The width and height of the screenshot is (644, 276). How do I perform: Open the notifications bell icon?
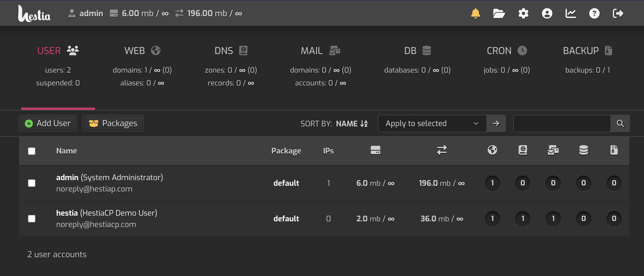pos(475,13)
